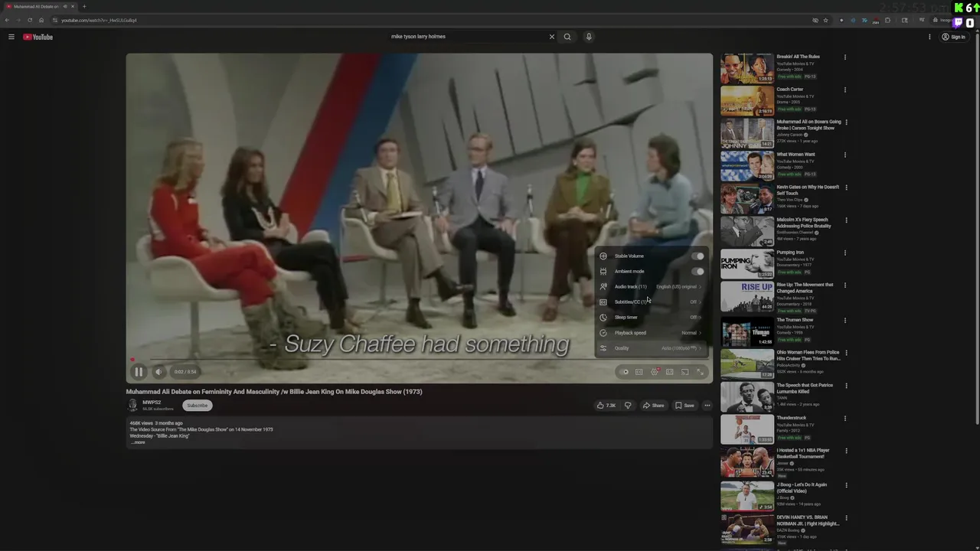The width and height of the screenshot is (980, 551).
Task: Open more actions menu beside Save
Action: click(707, 406)
